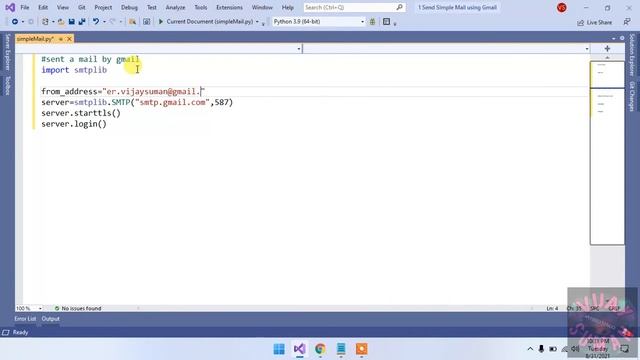Open the left navigation bar scope dropdown
Screen dimensions: 640x360
coord(299,49)
